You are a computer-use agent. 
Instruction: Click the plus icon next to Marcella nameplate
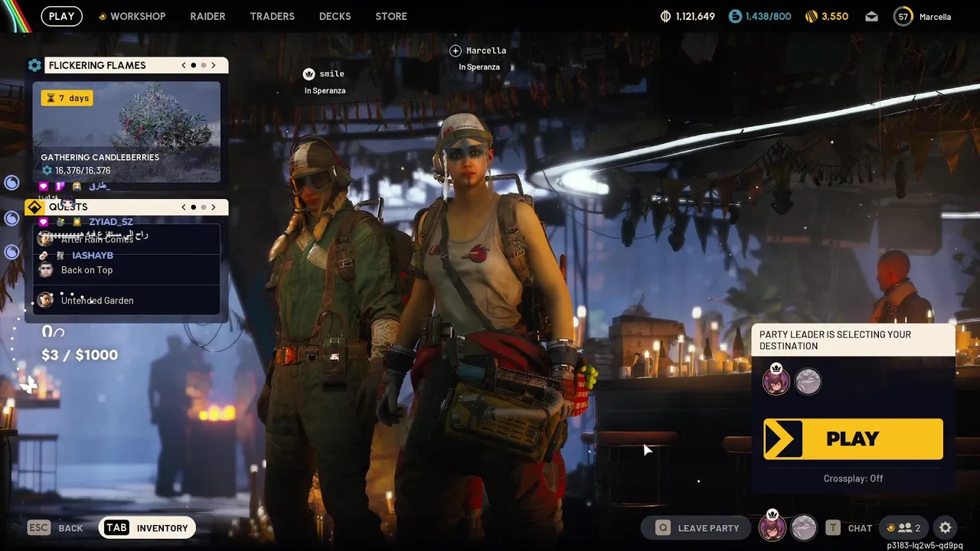pos(456,51)
